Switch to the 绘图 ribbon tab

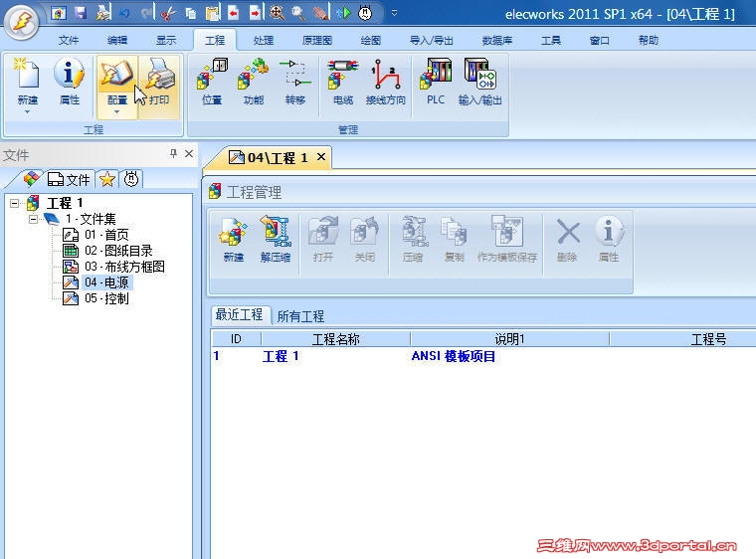coord(370,41)
